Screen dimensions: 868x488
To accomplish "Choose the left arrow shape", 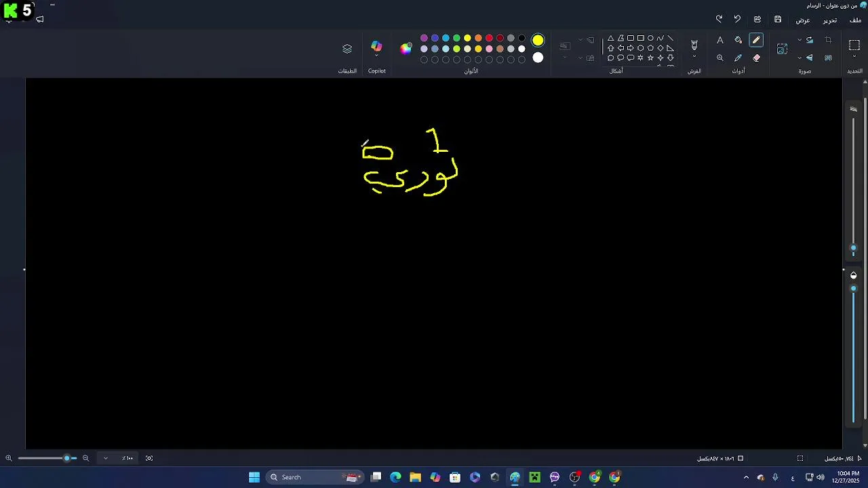I will pyautogui.click(x=620, y=48).
